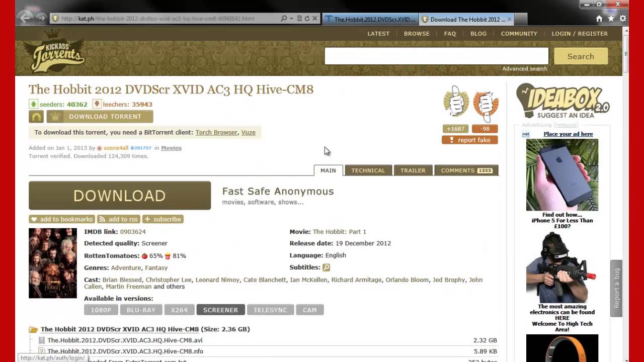The image size is (644, 362).
Task: Open cast member Martin Freeman link
Action: pyautogui.click(x=128, y=287)
